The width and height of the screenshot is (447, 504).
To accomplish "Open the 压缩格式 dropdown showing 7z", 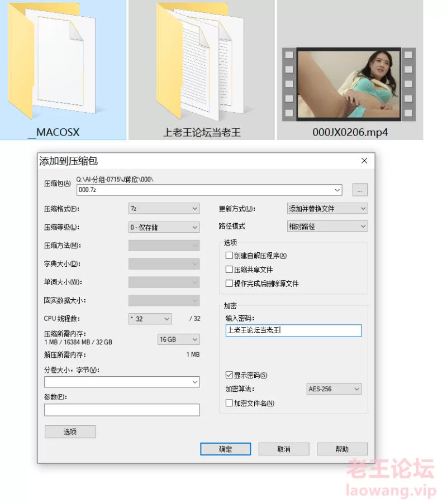I will (164, 209).
